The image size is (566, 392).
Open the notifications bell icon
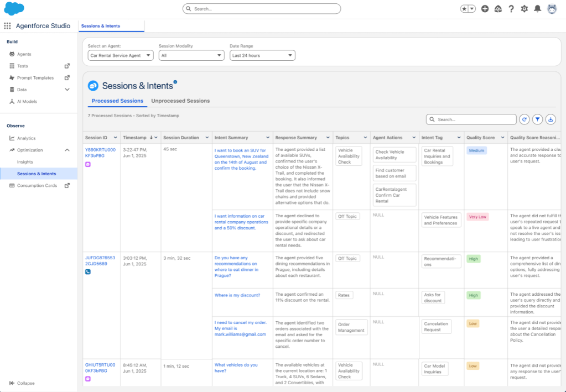pyautogui.click(x=537, y=9)
